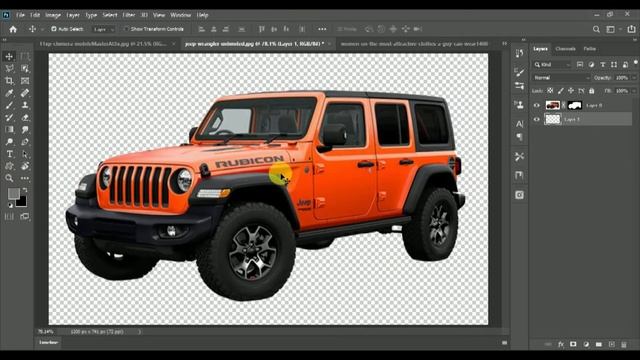Hide Layer 1 with its eye icon
640x360 pixels.
(x=536, y=119)
